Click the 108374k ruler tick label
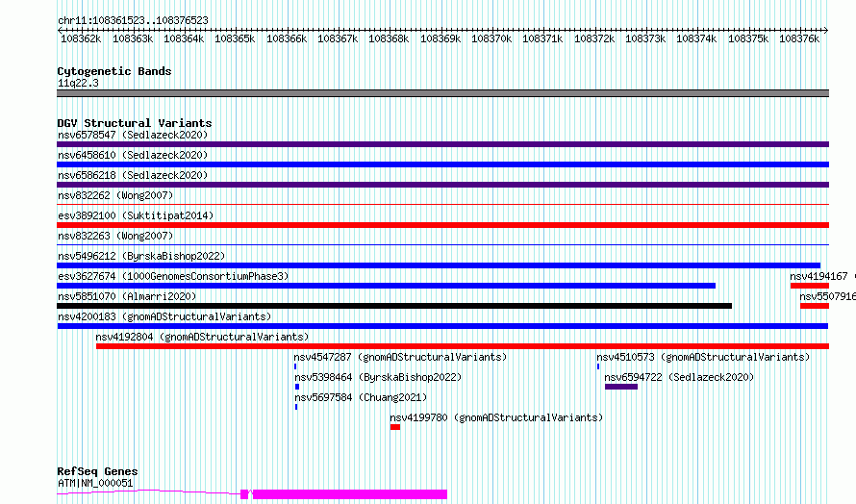Image resolution: width=856 pixels, height=504 pixels. [696, 38]
